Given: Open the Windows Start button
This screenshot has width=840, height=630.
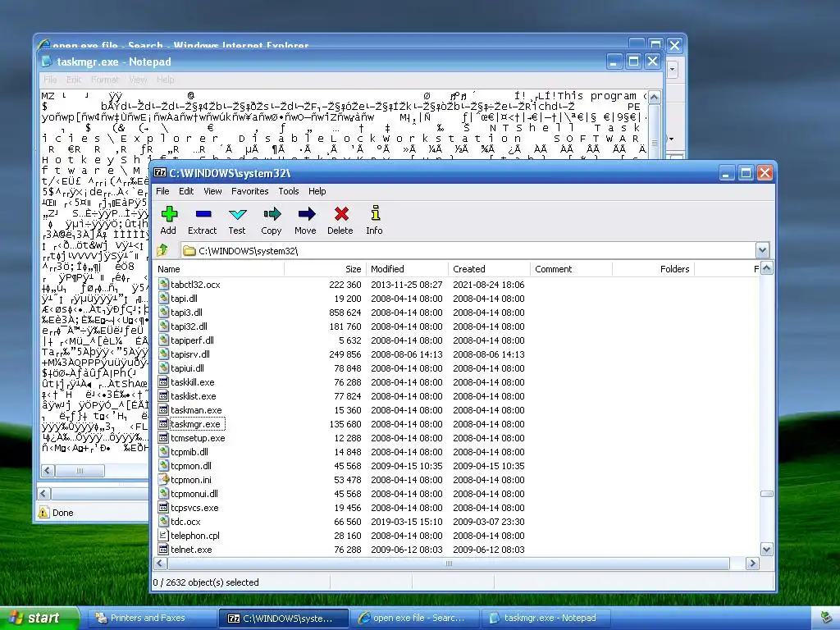Looking at the screenshot, I should (39, 618).
